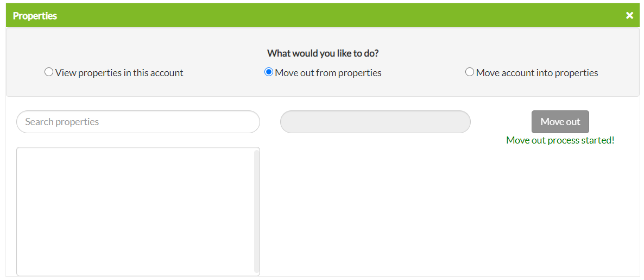Click the "Move out process started!" message
This screenshot has width=644, height=280.
560,140
